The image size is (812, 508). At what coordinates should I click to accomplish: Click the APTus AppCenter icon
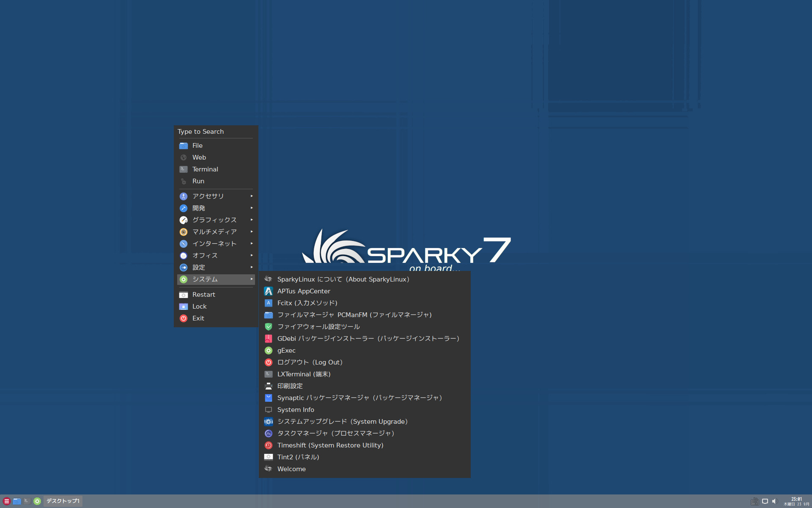tap(269, 291)
